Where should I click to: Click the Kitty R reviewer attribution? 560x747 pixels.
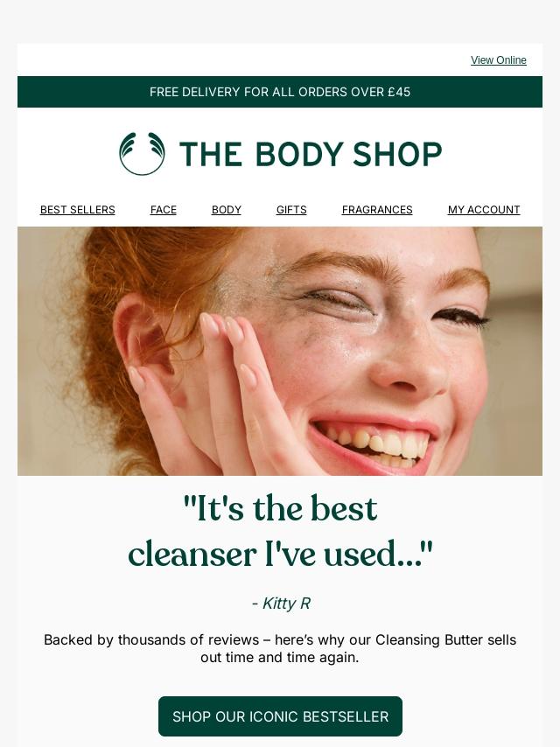[x=281, y=604]
